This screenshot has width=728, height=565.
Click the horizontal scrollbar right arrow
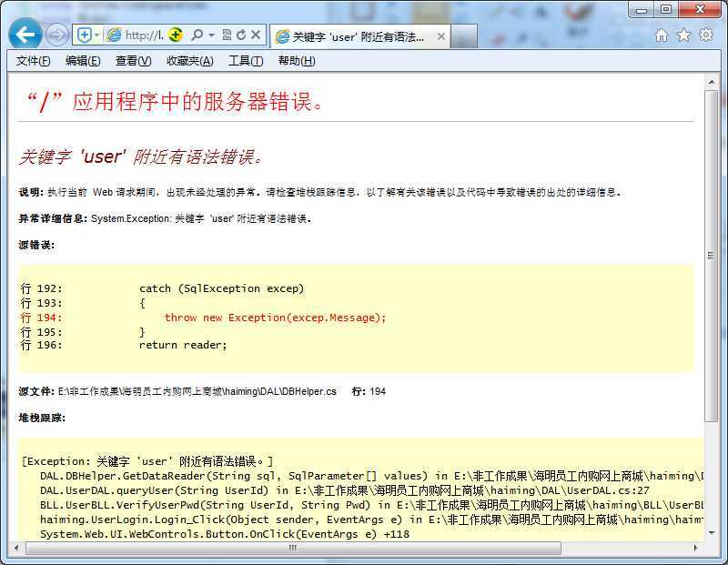tap(695, 548)
